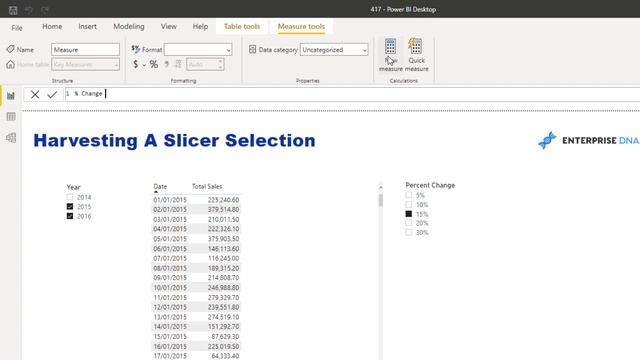Open the View ribbon tab

[x=169, y=27]
